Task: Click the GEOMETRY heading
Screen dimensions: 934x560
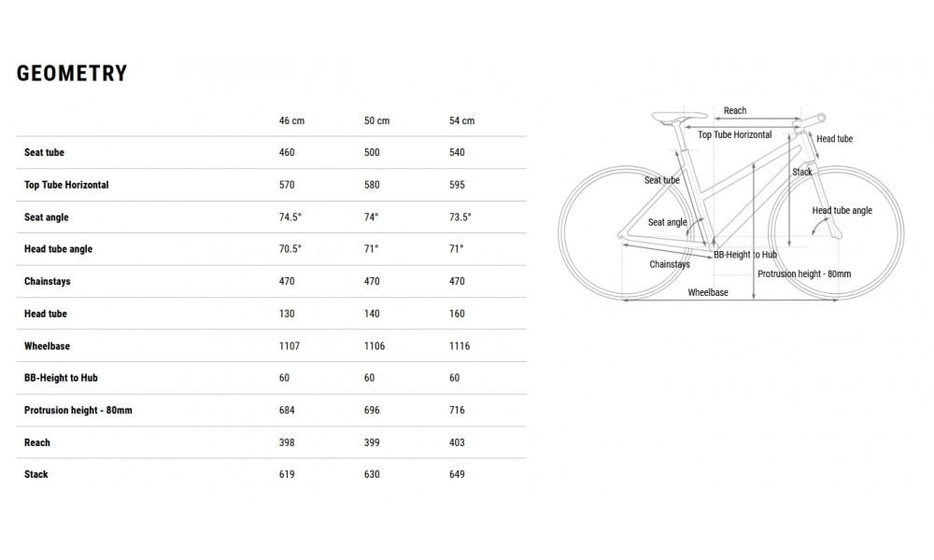Action: (x=72, y=75)
